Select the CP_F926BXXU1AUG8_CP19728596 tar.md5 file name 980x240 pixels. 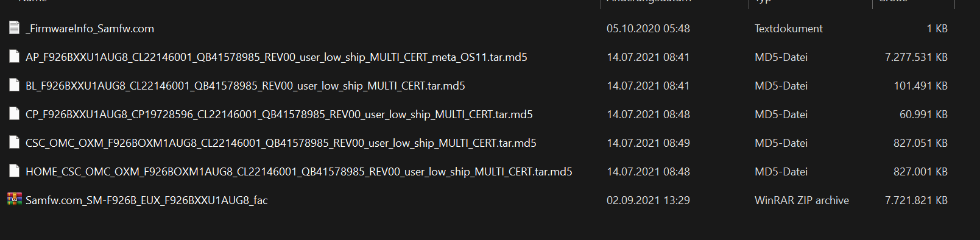click(x=279, y=115)
